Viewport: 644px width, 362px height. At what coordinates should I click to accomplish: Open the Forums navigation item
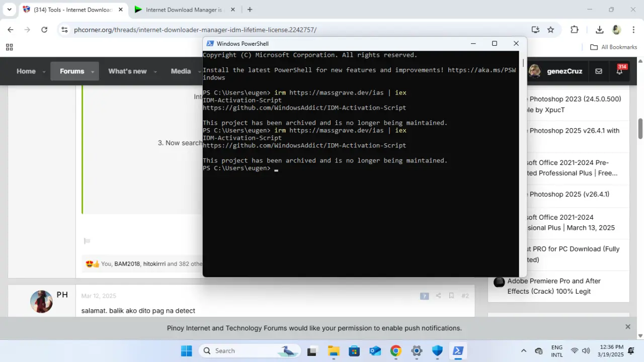[x=72, y=71]
